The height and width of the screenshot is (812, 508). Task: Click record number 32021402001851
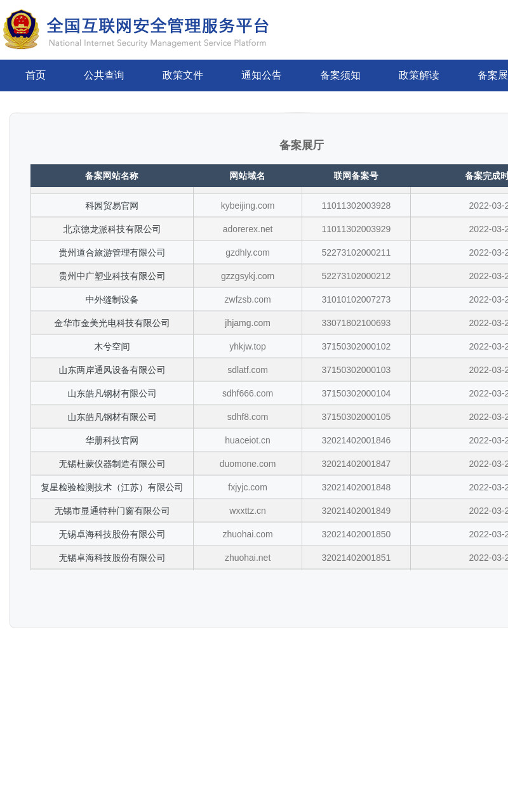click(356, 558)
